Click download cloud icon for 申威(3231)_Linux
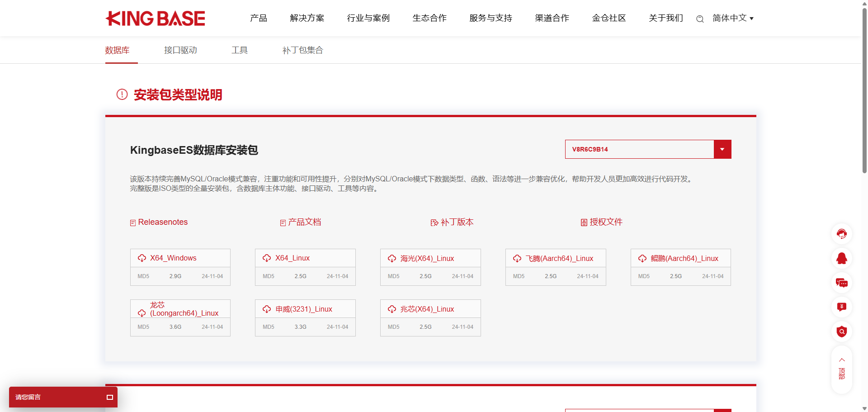Viewport: 868px width, 412px height. point(267,309)
